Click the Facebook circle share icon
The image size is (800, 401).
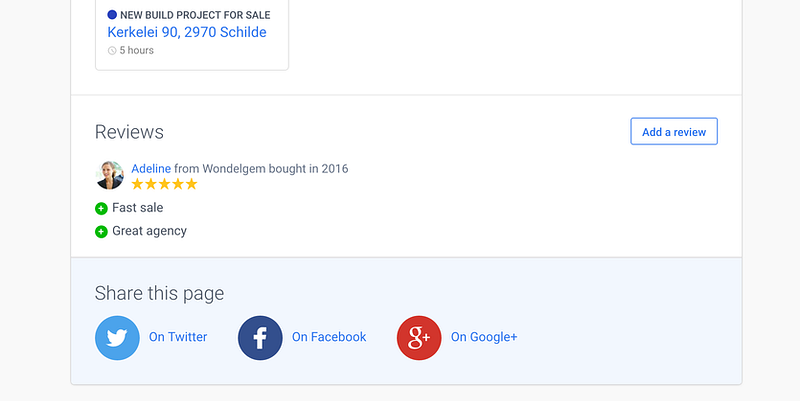(260, 338)
